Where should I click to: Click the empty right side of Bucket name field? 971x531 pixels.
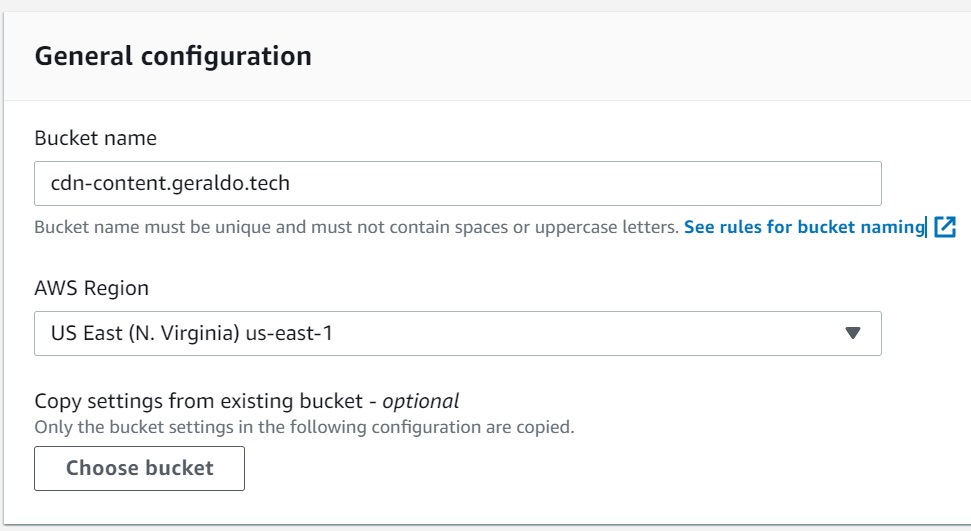click(650, 184)
